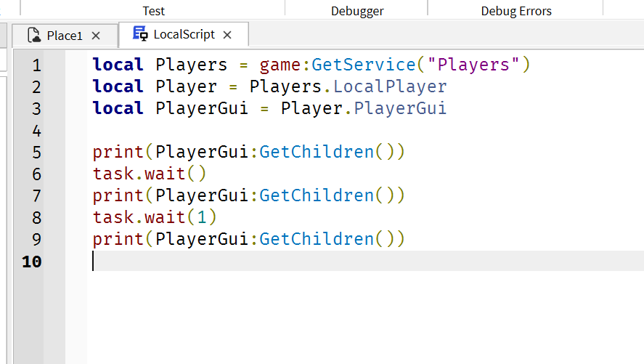The image size is (644, 364).
Task: Open the Test ribbon section
Action: coord(154,11)
